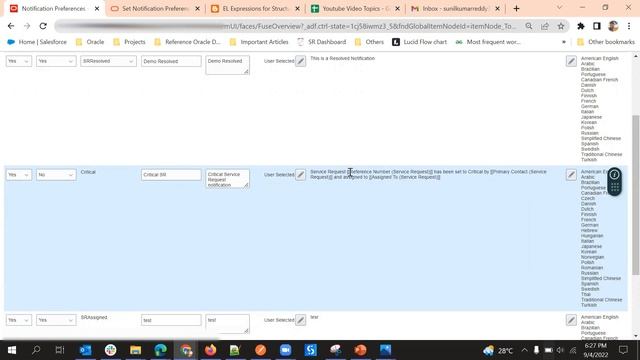Open the SR Dashboard bookmark

322,42
